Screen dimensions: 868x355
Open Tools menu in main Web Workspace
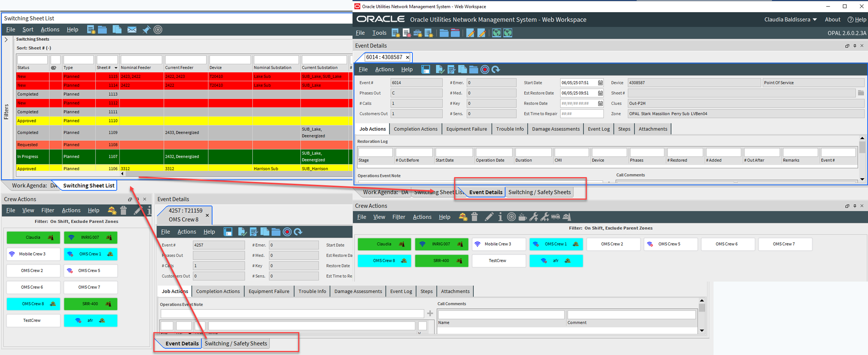click(379, 33)
